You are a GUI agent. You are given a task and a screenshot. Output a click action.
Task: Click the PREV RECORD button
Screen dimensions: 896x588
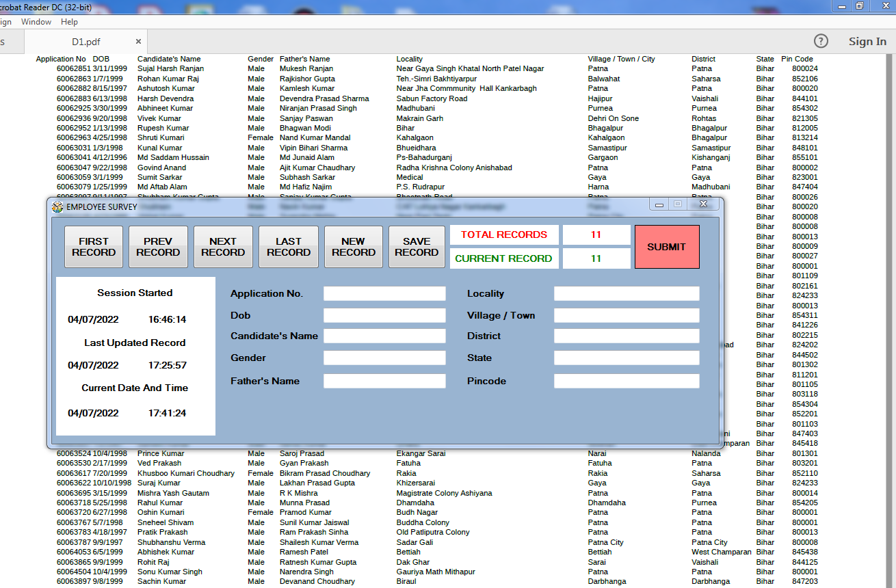158,247
